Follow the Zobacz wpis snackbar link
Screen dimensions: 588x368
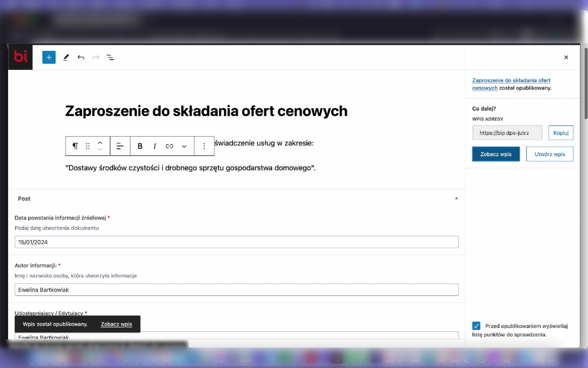click(116, 324)
